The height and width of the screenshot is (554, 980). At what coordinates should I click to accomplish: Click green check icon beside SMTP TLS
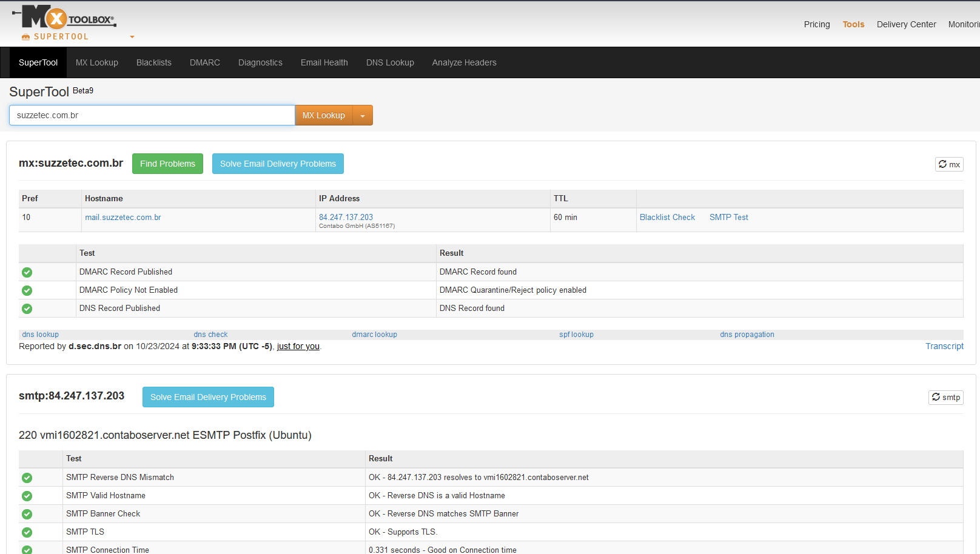(27, 532)
